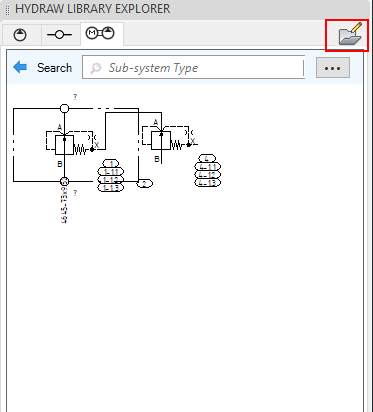This screenshot has height=412, width=373.
Task: Switch to the pump symbols tab
Action: 20,35
